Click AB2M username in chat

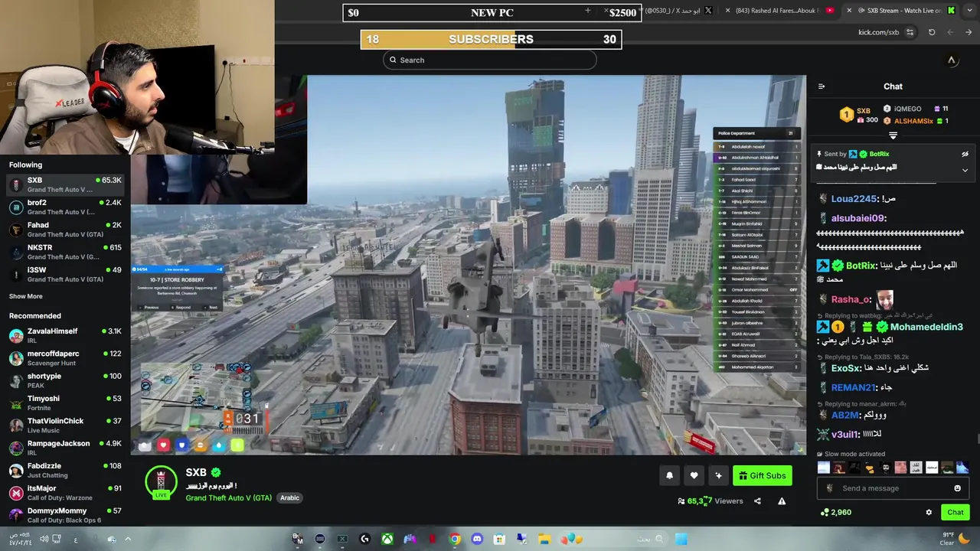[x=844, y=415]
